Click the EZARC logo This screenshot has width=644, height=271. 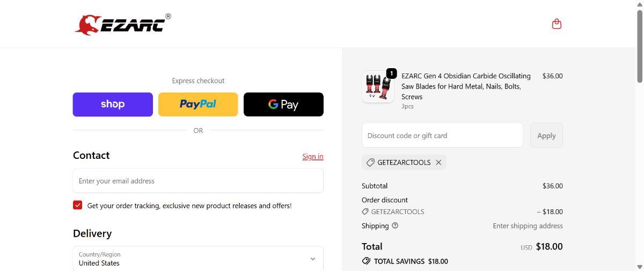pyautogui.click(x=122, y=24)
